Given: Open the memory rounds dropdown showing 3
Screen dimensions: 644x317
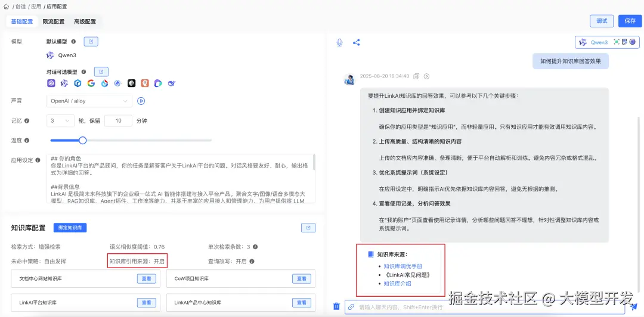Looking at the screenshot, I should click(x=60, y=121).
